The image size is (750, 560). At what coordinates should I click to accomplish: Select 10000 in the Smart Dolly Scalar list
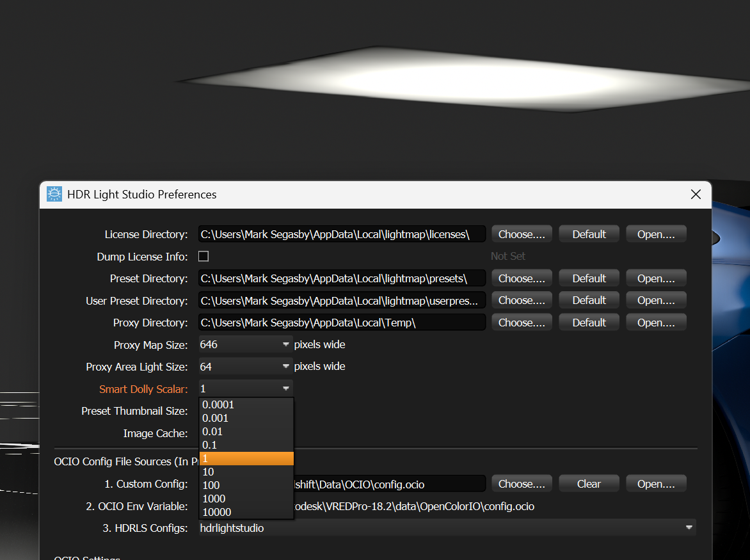[216, 511]
